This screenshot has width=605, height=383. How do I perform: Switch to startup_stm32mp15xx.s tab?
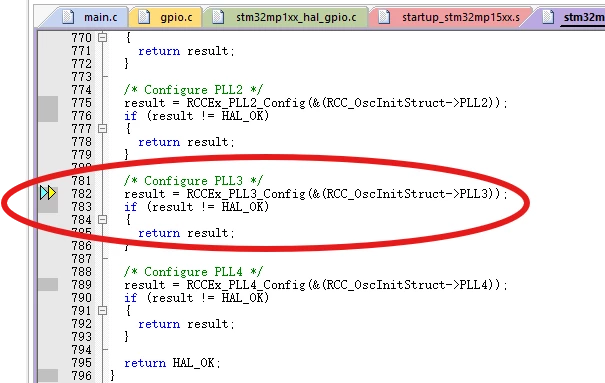(x=451, y=17)
